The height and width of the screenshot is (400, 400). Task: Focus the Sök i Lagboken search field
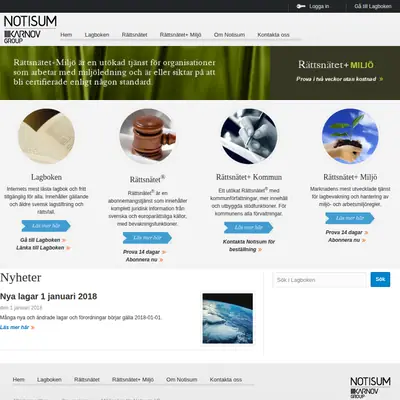pyautogui.click(x=320, y=280)
